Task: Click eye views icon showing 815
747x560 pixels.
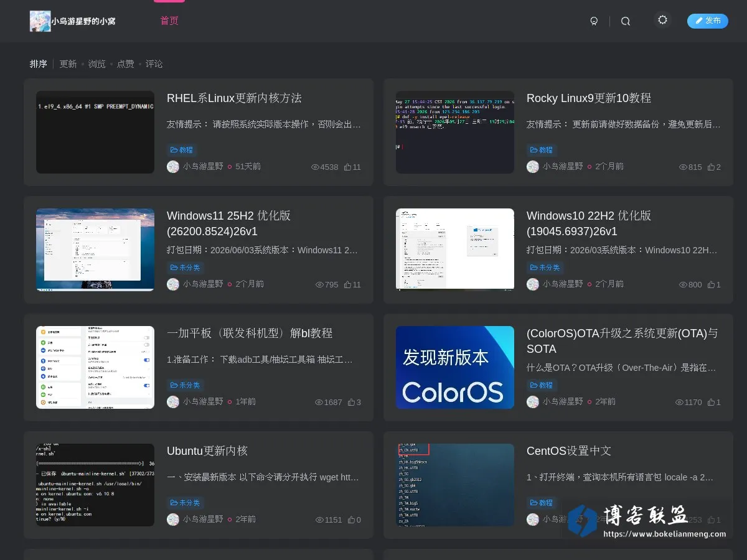Action: tap(683, 167)
